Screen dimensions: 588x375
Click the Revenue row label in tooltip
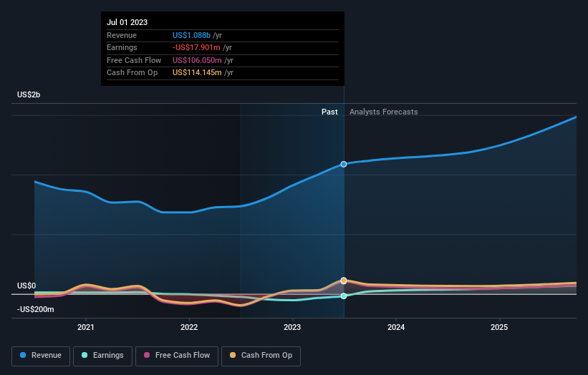[122, 35]
